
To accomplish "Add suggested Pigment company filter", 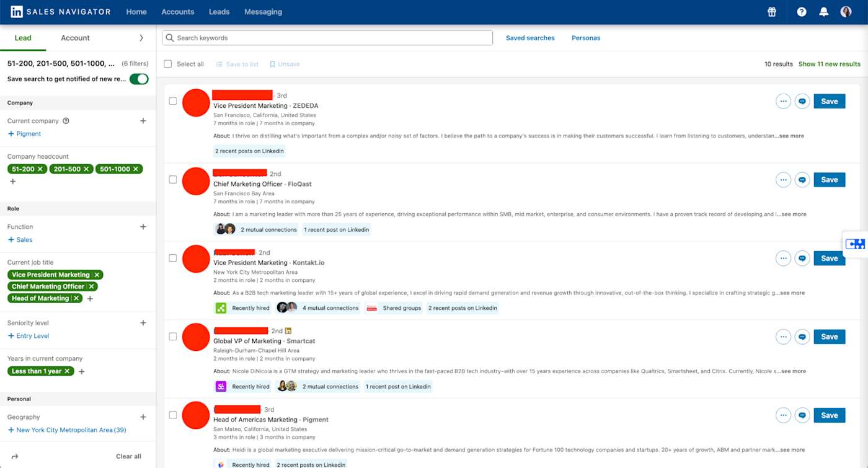I will tap(24, 134).
